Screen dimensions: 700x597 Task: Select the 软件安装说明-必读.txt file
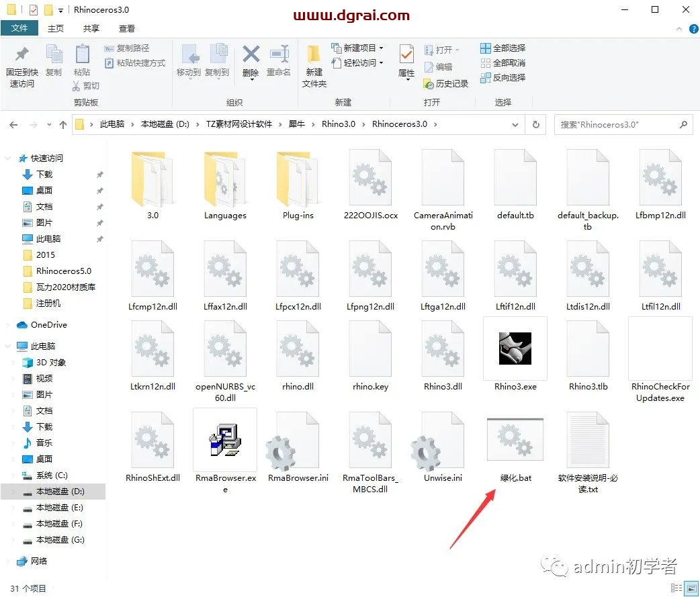tap(588, 452)
